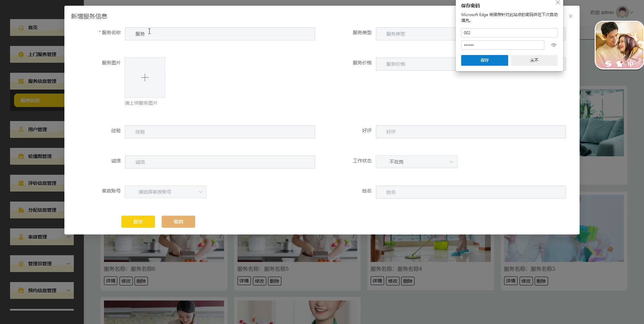This screenshot has width=644, height=324.
Task: Close the 保存密码 popup
Action: [x=558, y=3]
